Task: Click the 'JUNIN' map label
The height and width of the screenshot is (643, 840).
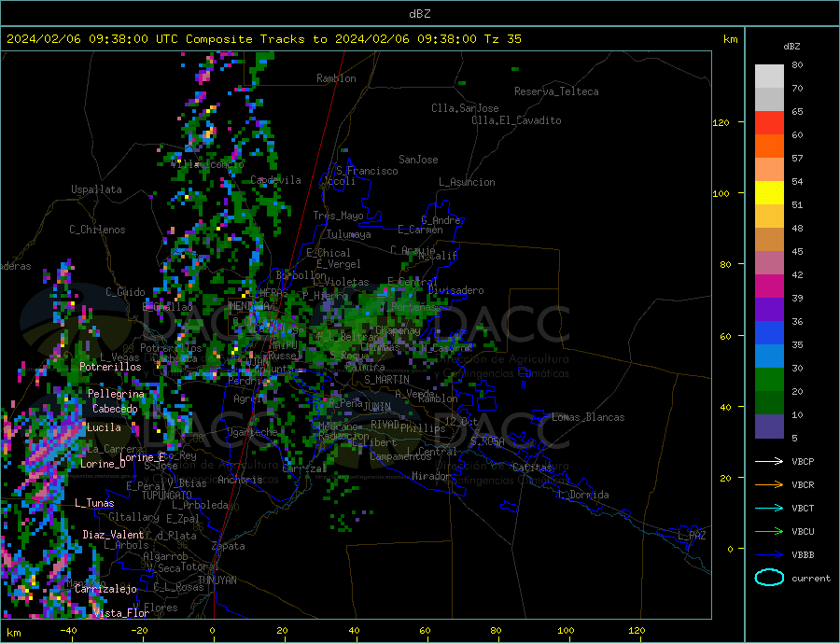Action: point(377,407)
